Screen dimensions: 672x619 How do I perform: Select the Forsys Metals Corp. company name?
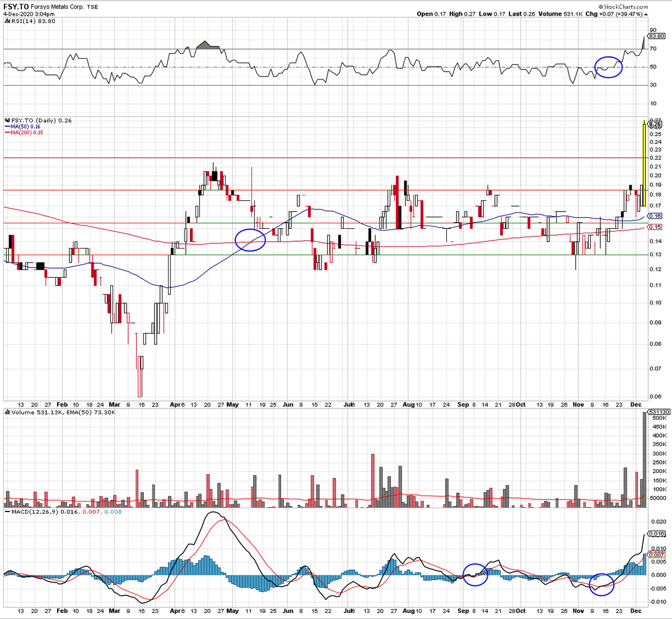click(58, 7)
